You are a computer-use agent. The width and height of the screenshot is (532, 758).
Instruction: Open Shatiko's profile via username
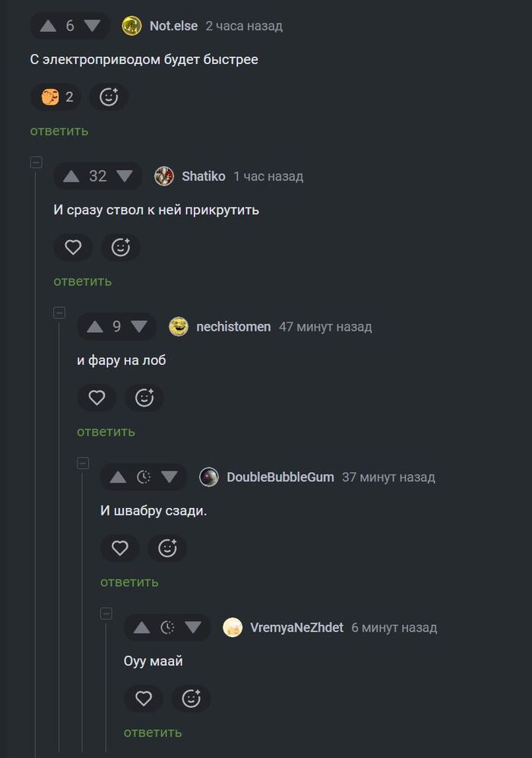coord(203,176)
